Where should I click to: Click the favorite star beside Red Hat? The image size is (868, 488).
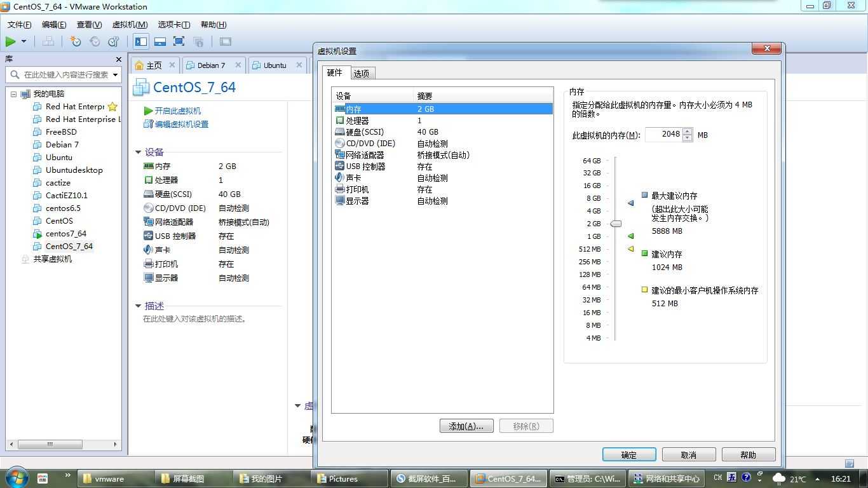(112, 106)
